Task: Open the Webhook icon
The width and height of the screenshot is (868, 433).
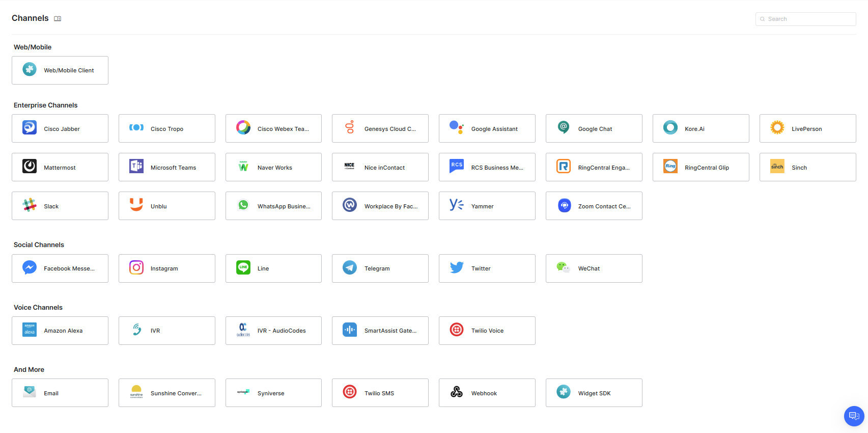Action: pos(457,392)
